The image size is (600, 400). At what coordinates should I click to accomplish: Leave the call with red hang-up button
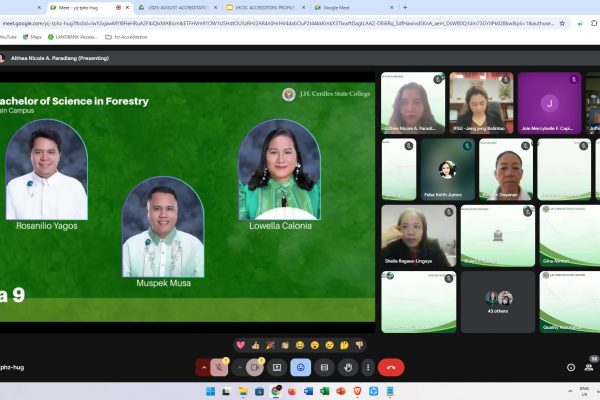391,367
